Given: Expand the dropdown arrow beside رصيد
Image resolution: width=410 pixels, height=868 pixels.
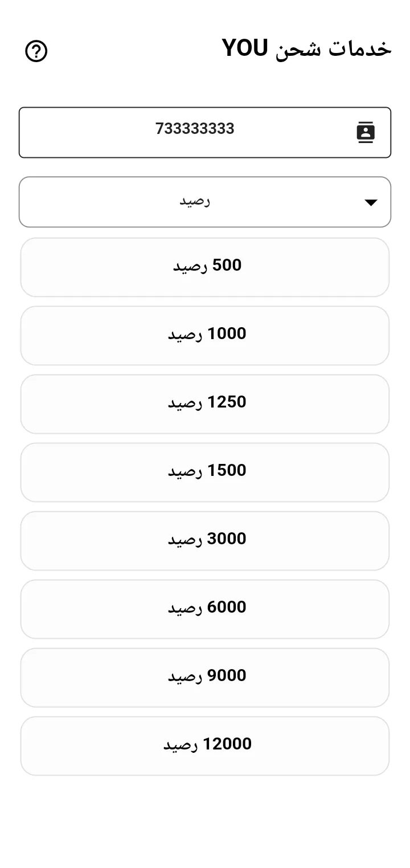Looking at the screenshot, I should click(371, 202).
